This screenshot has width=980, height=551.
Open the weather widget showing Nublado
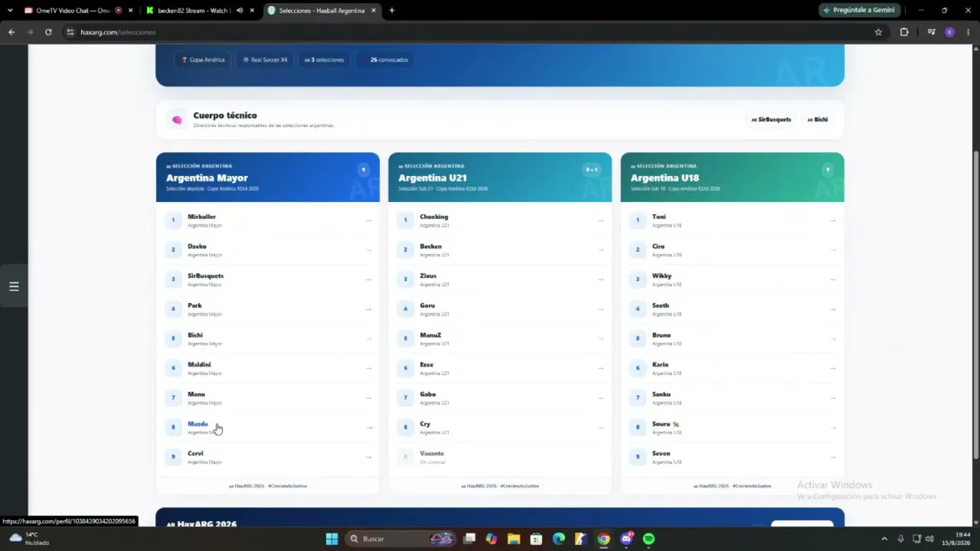[29, 539]
